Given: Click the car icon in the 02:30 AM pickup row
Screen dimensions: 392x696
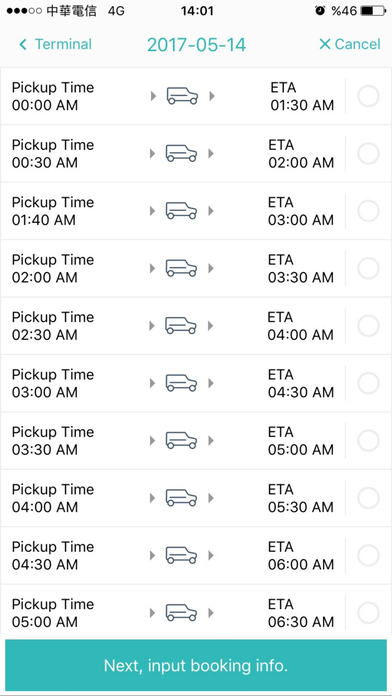Looking at the screenshot, I should tap(182, 325).
